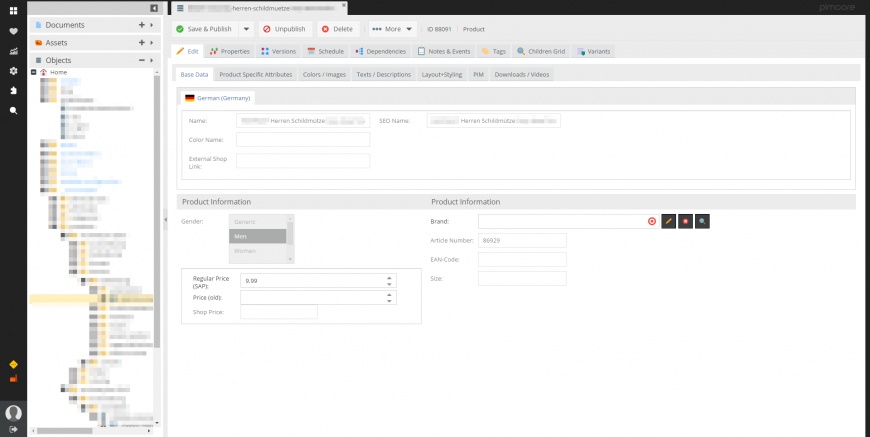The height and width of the screenshot is (437, 870).
Task: Click the pencil edit icon beside Brand
Action: (x=668, y=220)
